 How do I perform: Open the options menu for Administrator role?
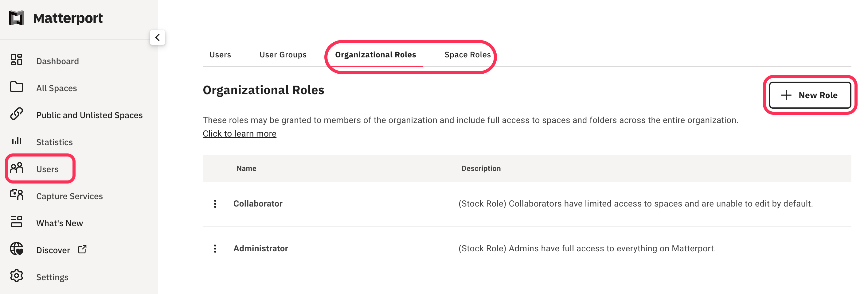[x=215, y=248]
